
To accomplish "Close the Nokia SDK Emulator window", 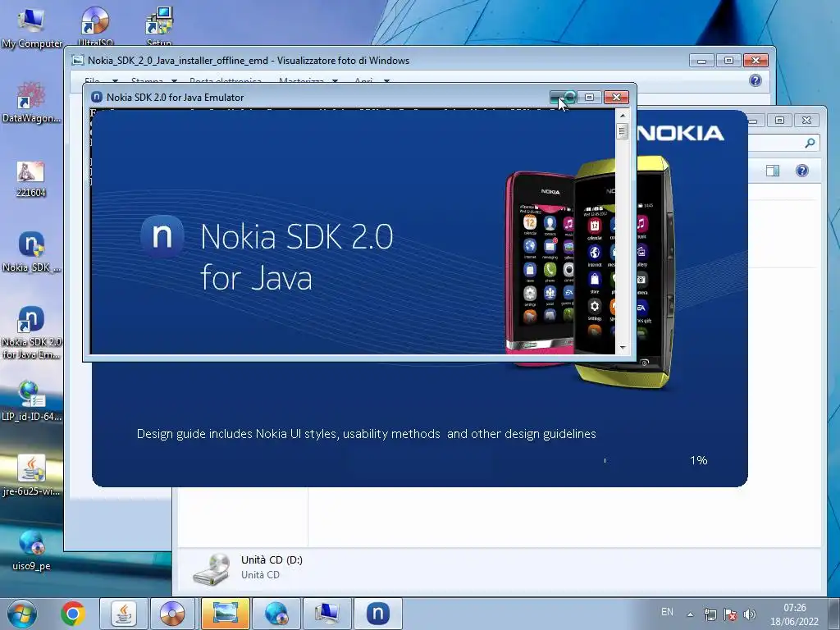I will click(616, 97).
